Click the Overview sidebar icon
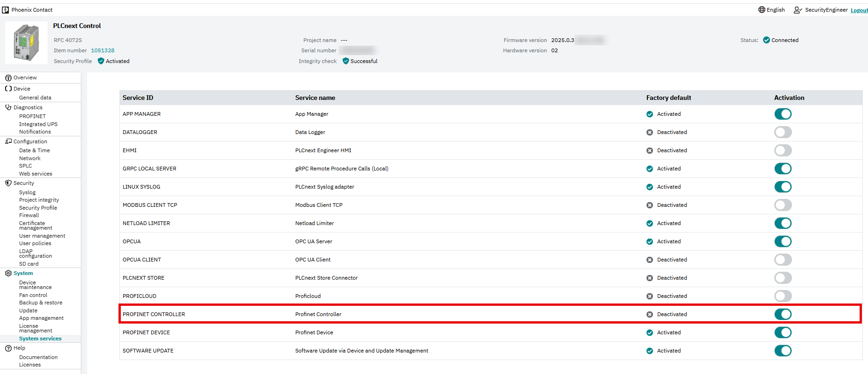Image resolution: width=868 pixels, height=374 pixels. click(x=8, y=78)
